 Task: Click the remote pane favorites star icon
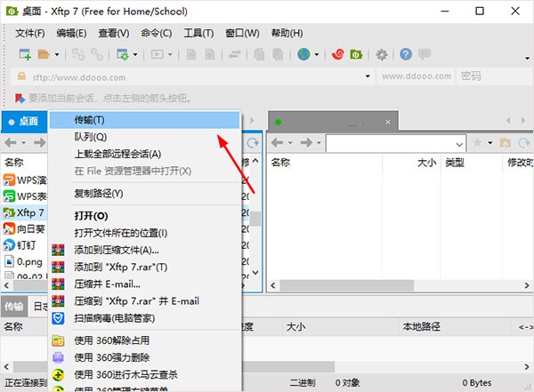coord(477,142)
